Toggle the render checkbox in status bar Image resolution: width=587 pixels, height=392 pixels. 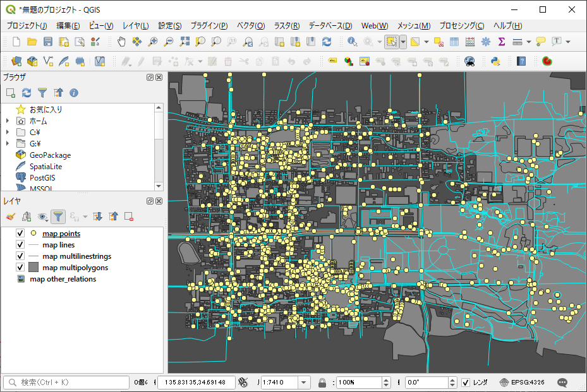(466, 383)
